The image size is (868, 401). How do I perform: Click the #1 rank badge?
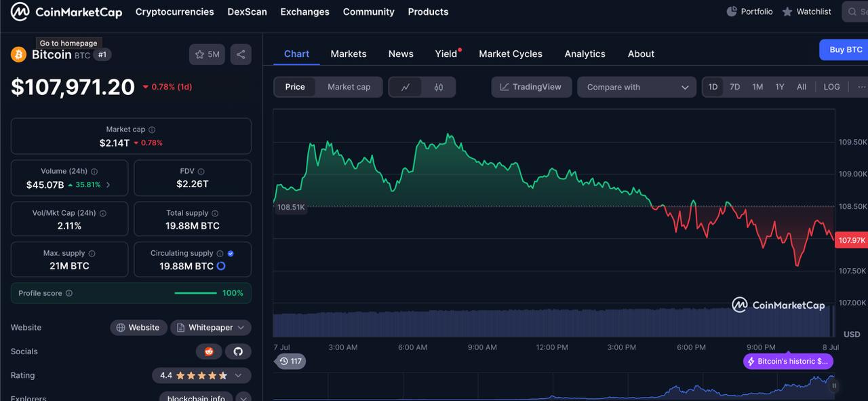[x=102, y=54]
